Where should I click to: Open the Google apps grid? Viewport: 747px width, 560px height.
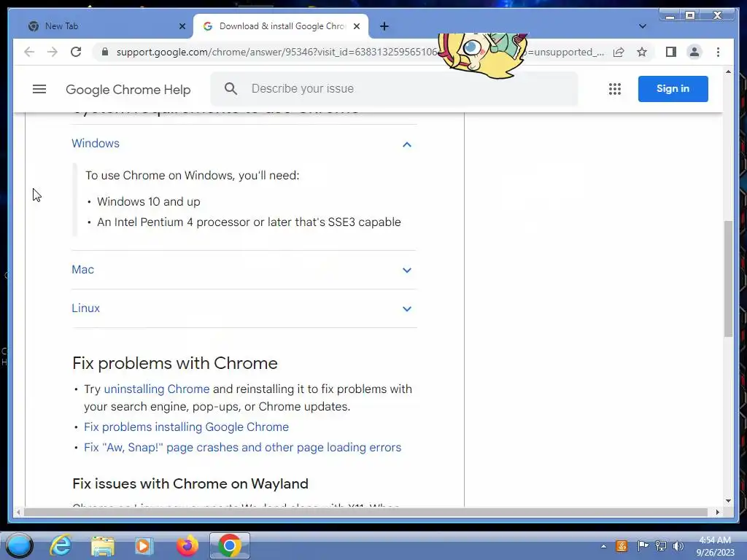pos(614,89)
